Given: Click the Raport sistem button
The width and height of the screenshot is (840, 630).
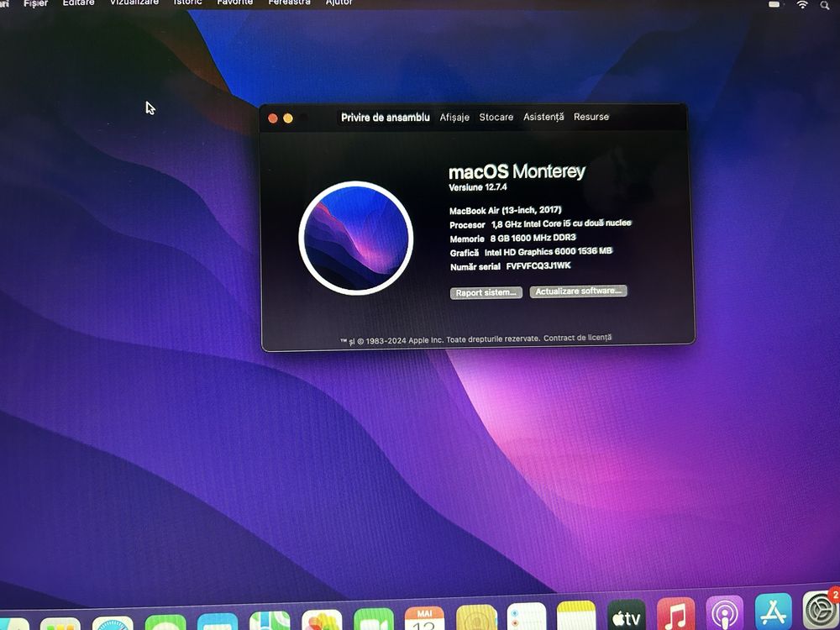Looking at the screenshot, I should pos(486,292).
